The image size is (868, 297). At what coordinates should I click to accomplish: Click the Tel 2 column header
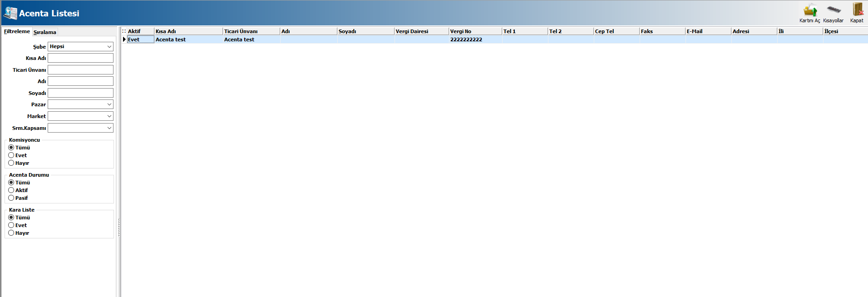coord(571,31)
